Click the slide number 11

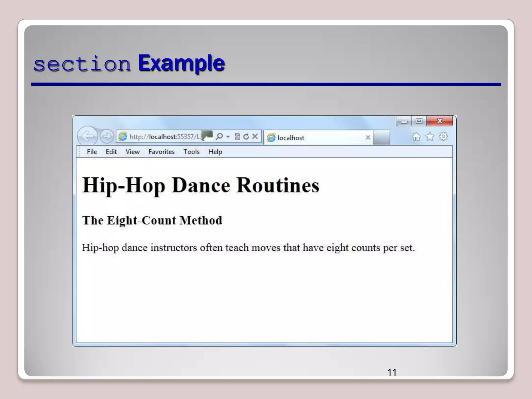[x=392, y=372]
